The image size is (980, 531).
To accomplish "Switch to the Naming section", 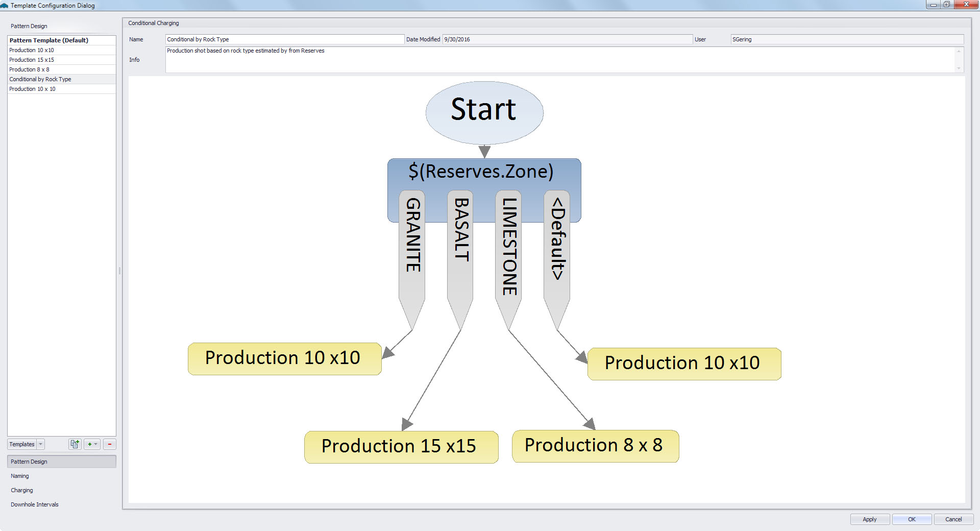I will tap(20, 476).
